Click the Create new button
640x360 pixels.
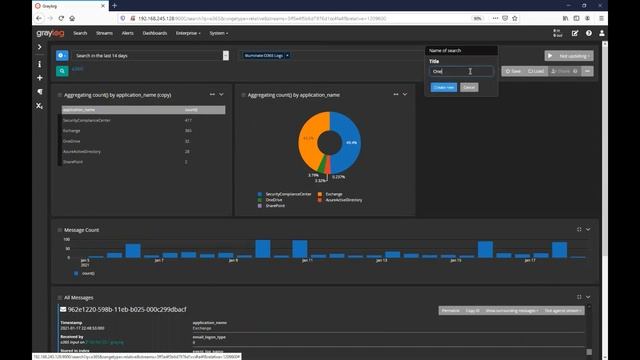coord(444,87)
